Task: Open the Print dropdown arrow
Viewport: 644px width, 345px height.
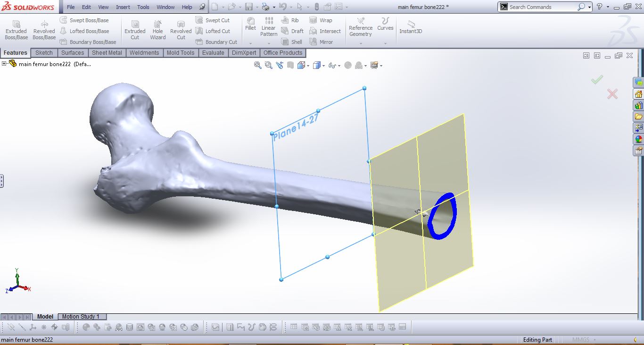Action: point(274,7)
